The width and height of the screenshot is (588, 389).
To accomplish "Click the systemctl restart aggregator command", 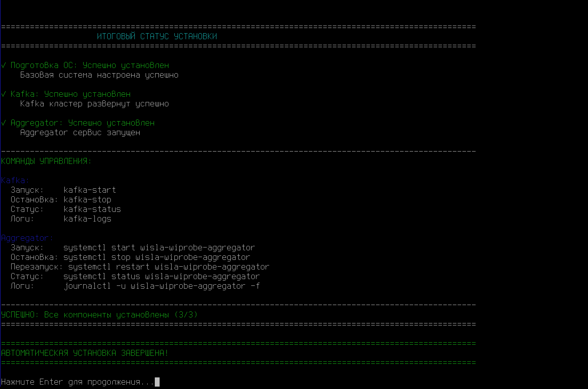I will [168, 267].
